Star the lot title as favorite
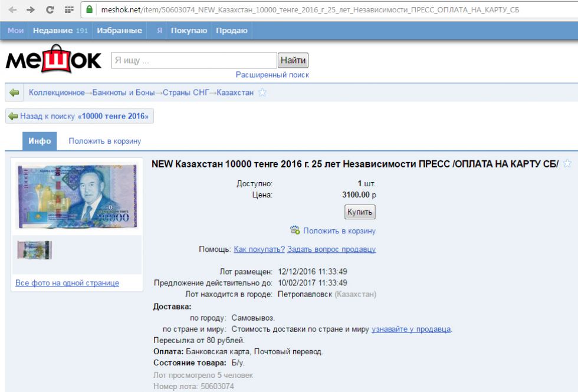Viewport: 578px width, 392px height. click(x=567, y=164)
